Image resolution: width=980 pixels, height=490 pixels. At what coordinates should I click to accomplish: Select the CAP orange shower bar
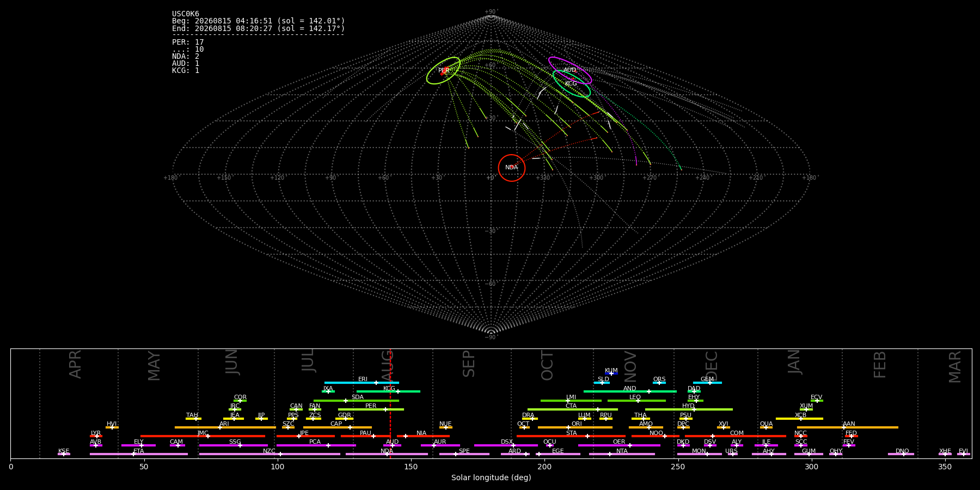(338, 427)
